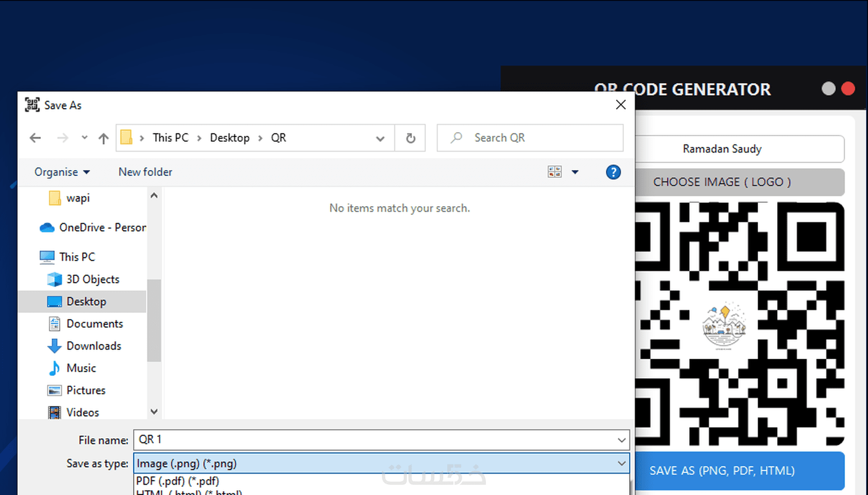Screen dimensions: 868x495
Task: Open Pictures in navigation tree
Action: tap(76, 390)
